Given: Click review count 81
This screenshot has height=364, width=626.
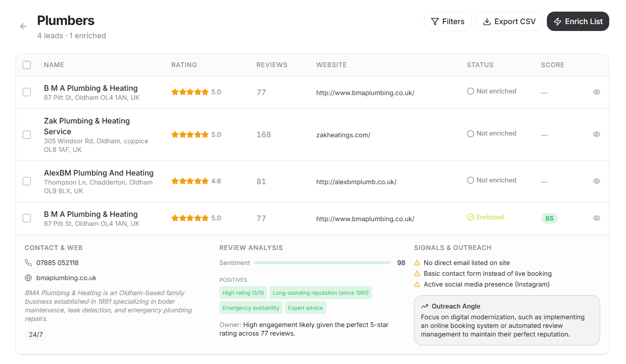Looking at the screenshot, I should coord(261,182).
